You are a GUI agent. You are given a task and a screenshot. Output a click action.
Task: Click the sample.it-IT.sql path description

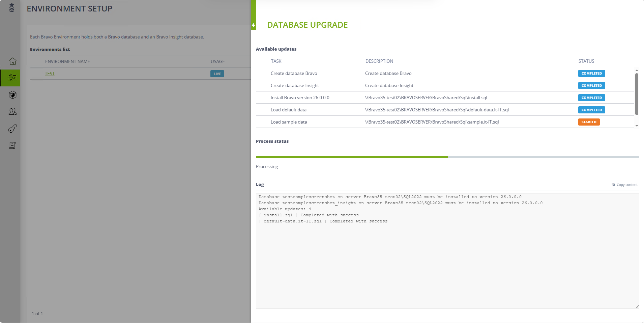(432, 122)
